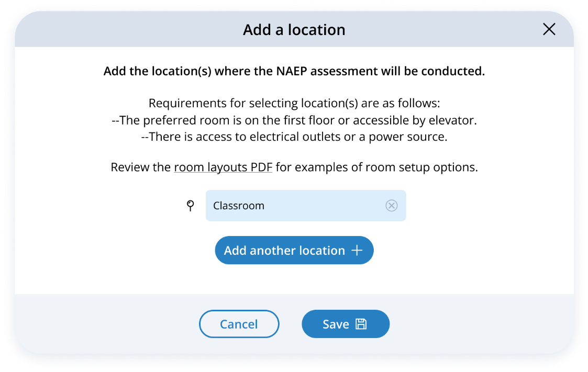Click the bold NAEP assessment instruction heading
The width and height of the screenshot is (588, 372).
click(294, 71)
